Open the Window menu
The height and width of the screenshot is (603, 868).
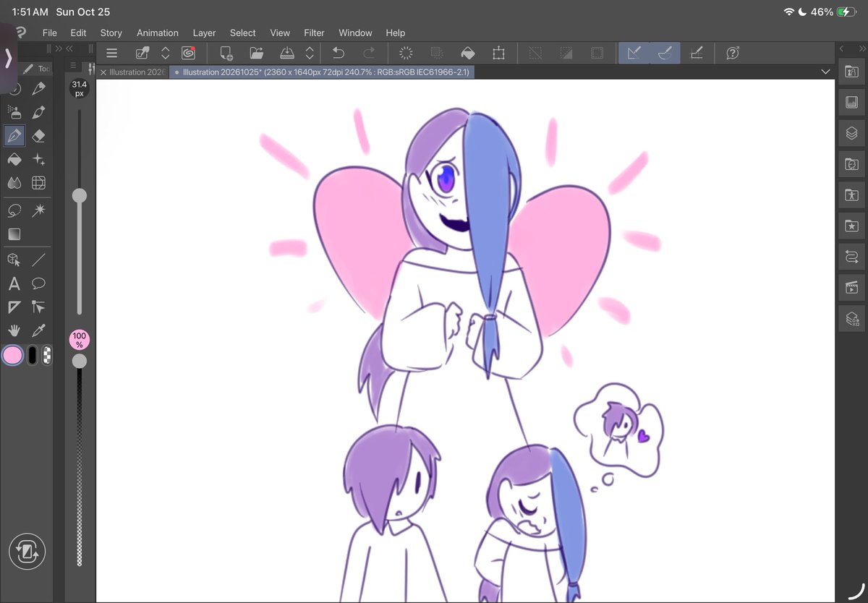pos(355,33)
